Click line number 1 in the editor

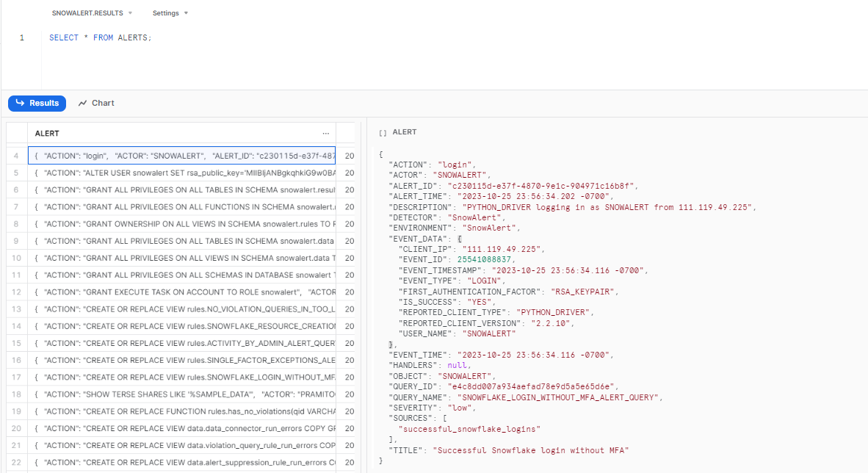click(x=21, y=37)
